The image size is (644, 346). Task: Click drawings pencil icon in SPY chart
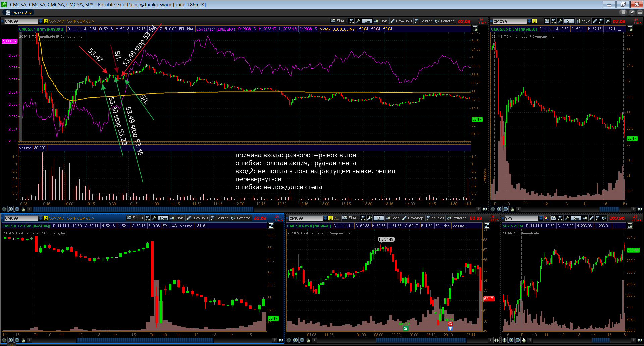pyautogui.click(x=592, y=218)
